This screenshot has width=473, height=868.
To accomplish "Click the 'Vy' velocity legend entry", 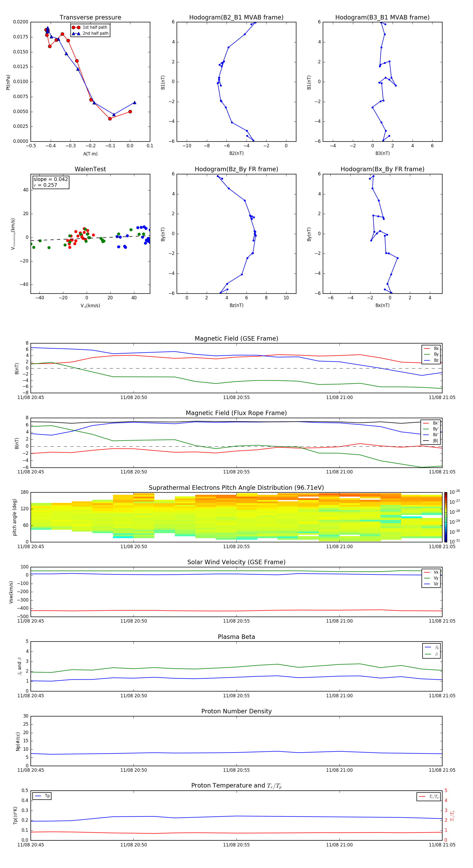I will [431, 578].
